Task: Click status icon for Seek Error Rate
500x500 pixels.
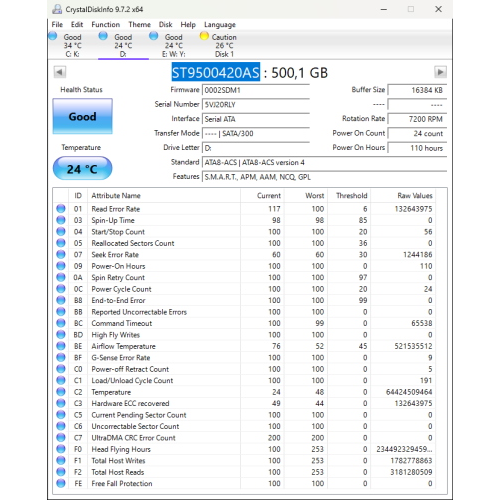Action: 61,254
